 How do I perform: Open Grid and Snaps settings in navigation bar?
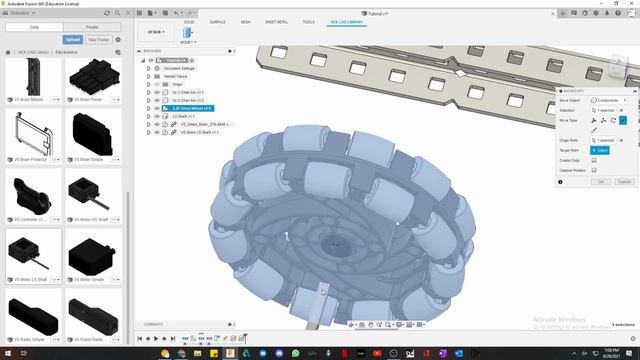(x=410, y=324)
